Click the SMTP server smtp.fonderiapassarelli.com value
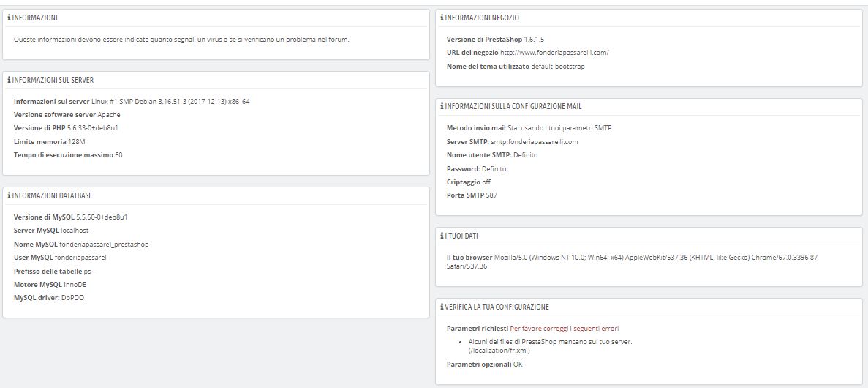 [535, 142]
